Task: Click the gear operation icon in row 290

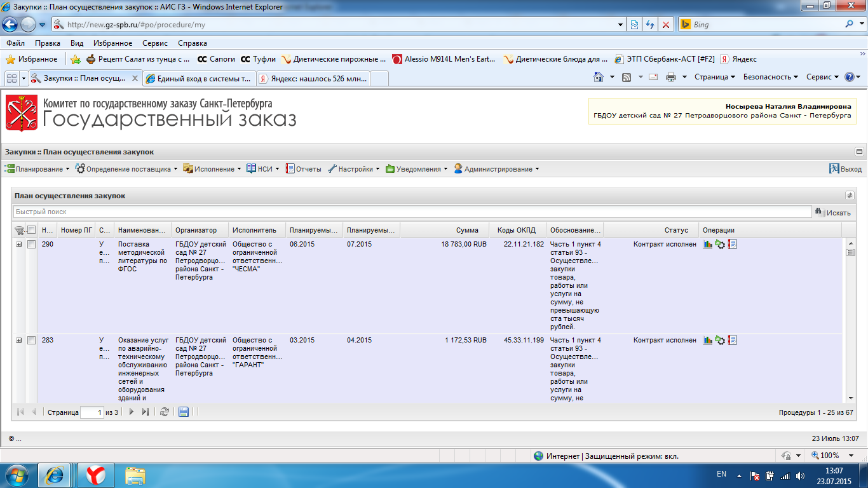Action: [x=720, y=244]
